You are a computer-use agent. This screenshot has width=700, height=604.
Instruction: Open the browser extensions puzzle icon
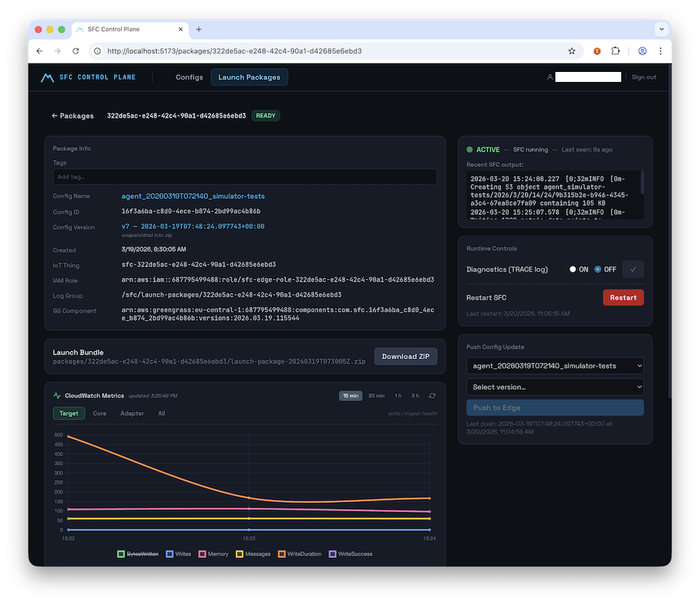pos(615,51)
